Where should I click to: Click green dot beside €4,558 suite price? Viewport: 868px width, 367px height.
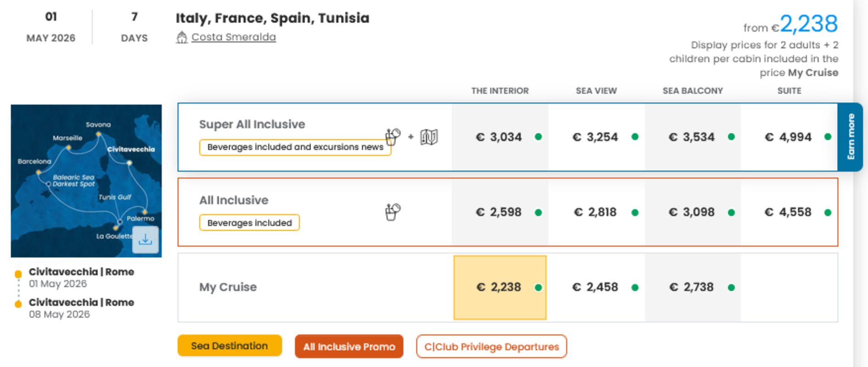(x=828, y=212)
